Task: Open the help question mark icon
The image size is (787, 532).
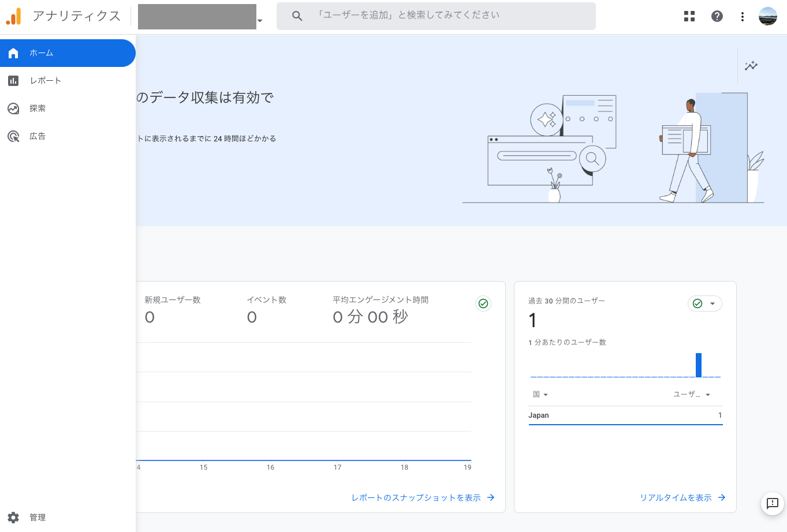Action: coord(717,16)
